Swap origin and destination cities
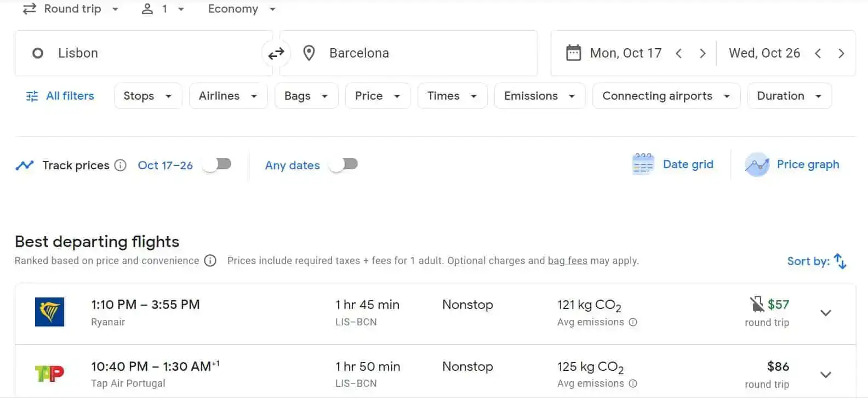 click(276, 53)
